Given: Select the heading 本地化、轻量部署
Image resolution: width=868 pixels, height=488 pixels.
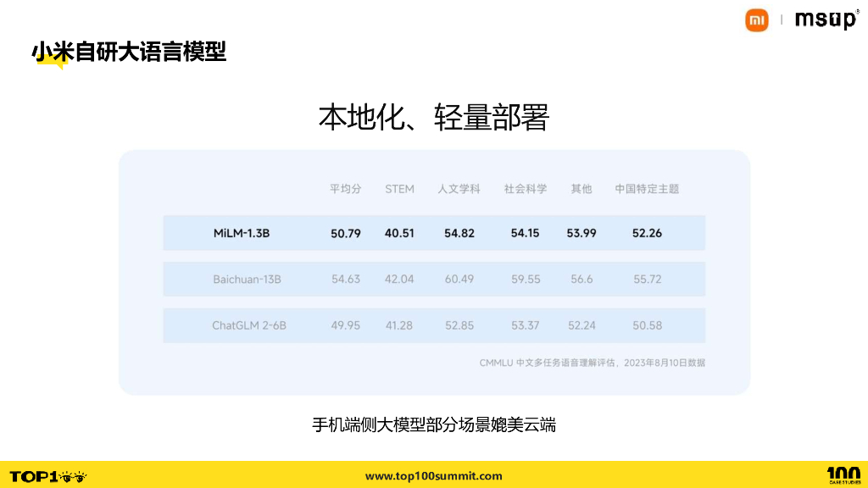Looking at the screenshot, I should click(433, 117).
